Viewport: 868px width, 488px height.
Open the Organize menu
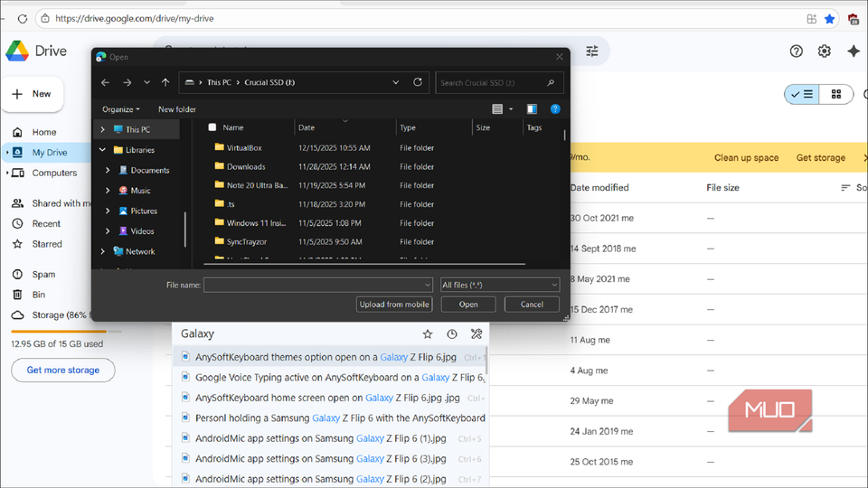120,109
